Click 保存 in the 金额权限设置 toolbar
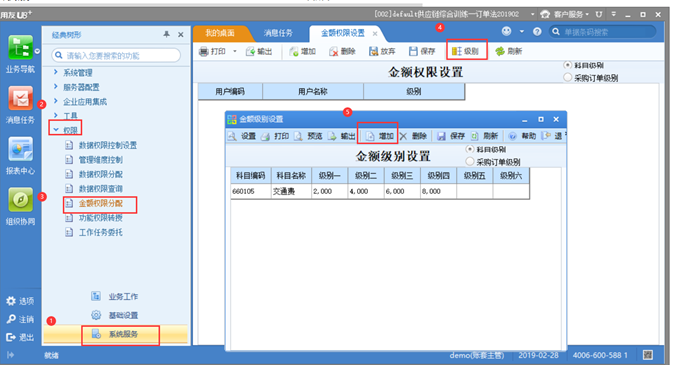The width and height of the screenshot is (673, 365). tap(422, 52)
